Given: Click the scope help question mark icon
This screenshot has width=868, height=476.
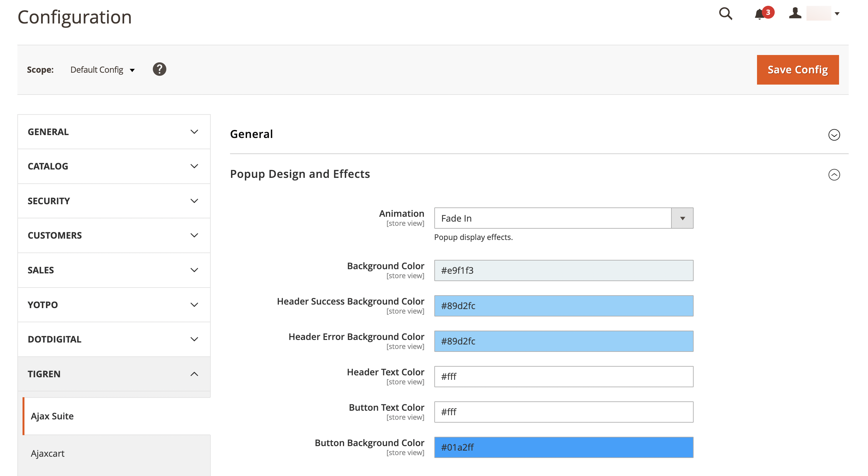Looking at the screenshot, I should tap(159, 69).
